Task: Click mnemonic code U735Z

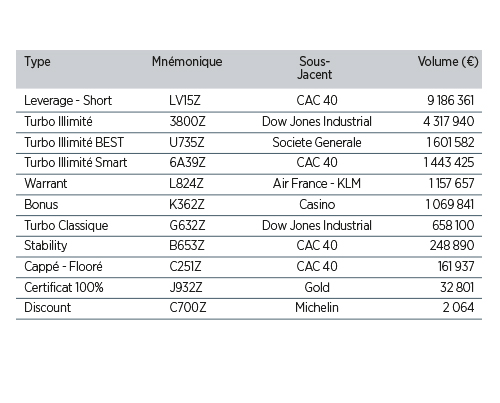Action: [187, 142]
